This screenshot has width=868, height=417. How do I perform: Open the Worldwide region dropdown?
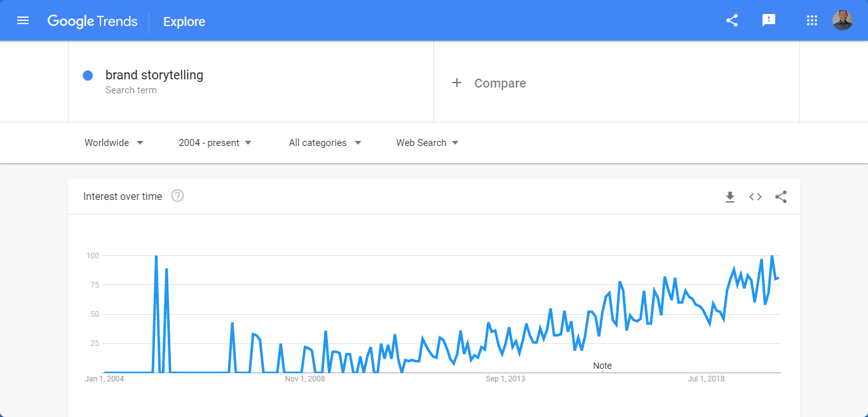tap(113, 142)
